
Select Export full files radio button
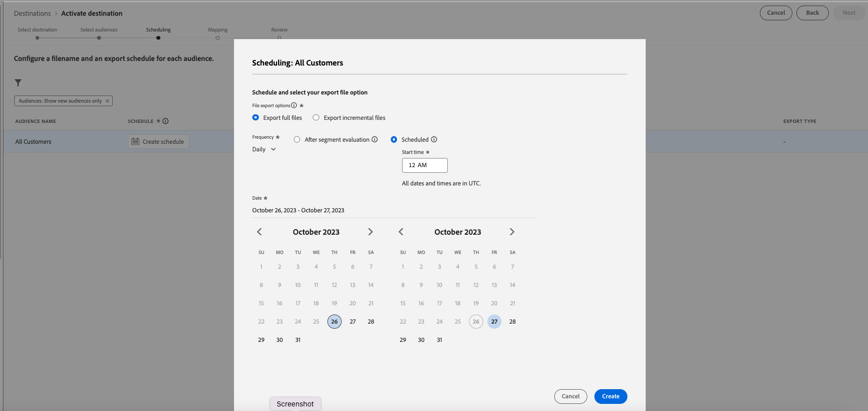coord(255,117)
